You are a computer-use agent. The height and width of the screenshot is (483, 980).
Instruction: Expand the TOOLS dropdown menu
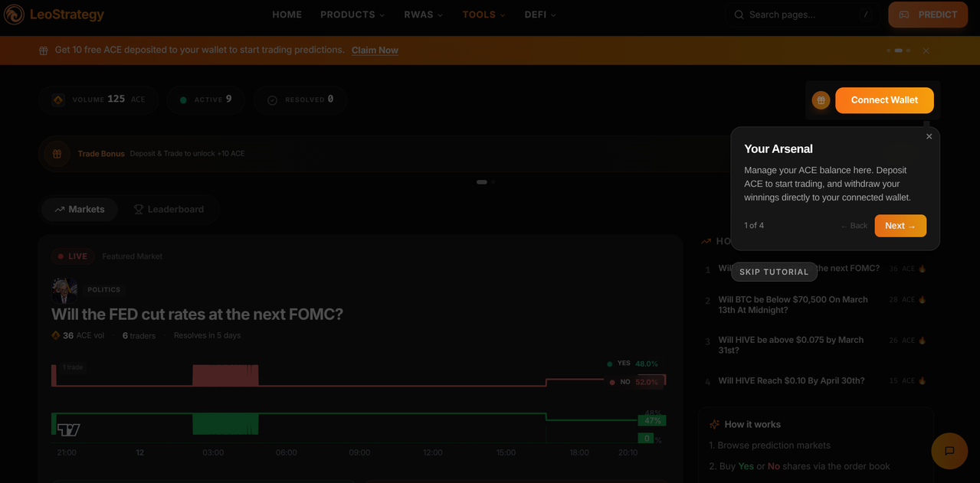pos(484,15)
